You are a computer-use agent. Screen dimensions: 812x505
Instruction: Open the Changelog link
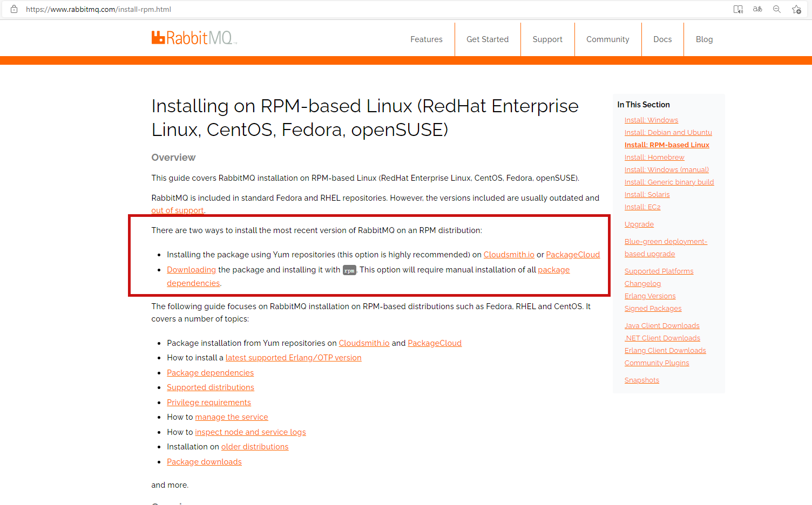pos(642,284)
